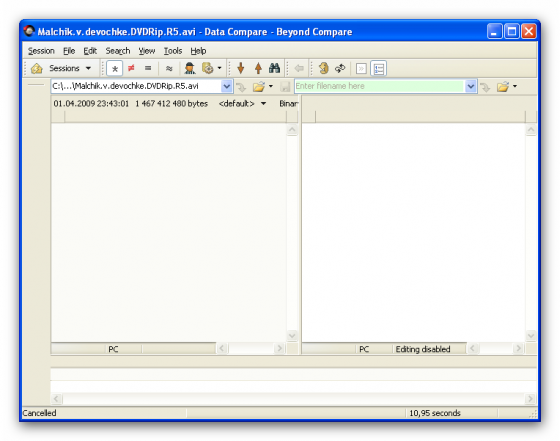Viewport: 560px width, 441px height.
Task: Open the Tools menu
Action: pyautogui.click(x=173, y=51)
